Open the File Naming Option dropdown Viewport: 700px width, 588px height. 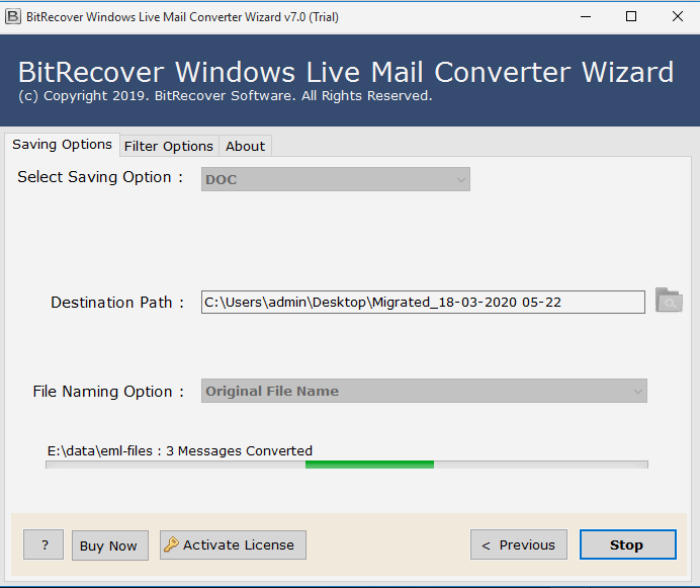(x=424, y=391)
